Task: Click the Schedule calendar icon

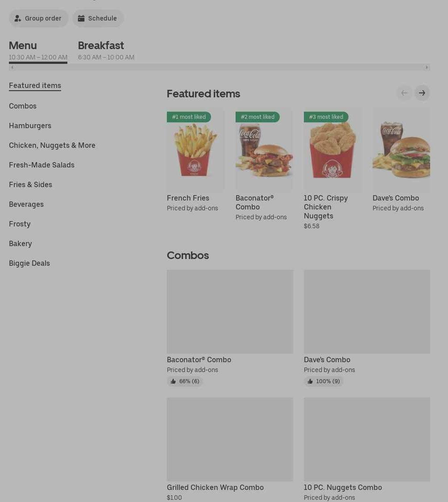Action: tap(81, 18)
